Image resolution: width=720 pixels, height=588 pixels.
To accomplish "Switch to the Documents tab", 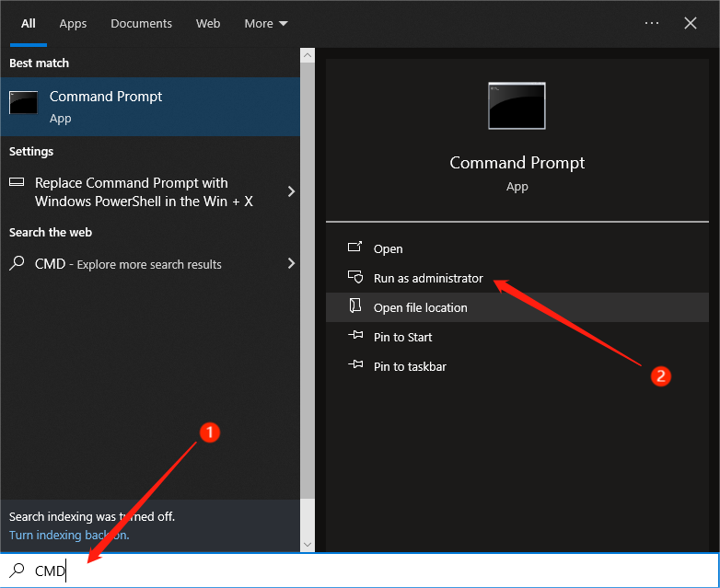I will (141, 23).
